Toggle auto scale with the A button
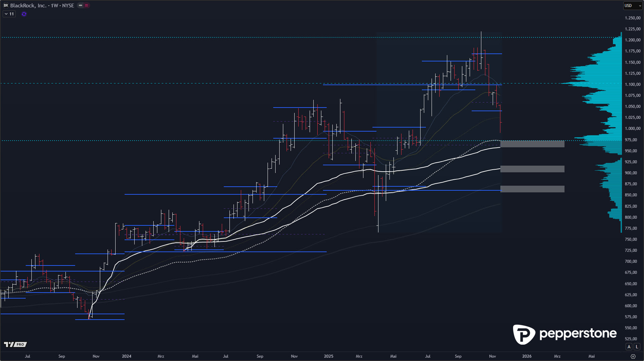The width and height of the screenshot is (644, 361). pyautogui.click(x=629, y=347)
